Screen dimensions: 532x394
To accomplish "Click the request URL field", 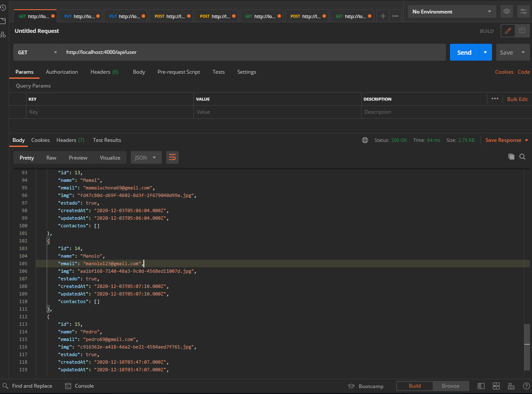I will [254, 52].
